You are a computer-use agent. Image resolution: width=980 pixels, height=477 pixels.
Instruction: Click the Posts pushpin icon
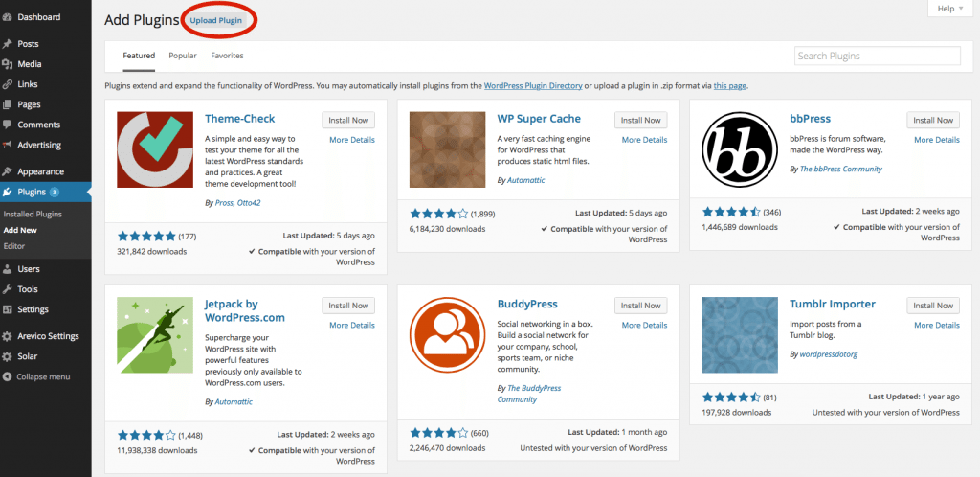point(8,44)
